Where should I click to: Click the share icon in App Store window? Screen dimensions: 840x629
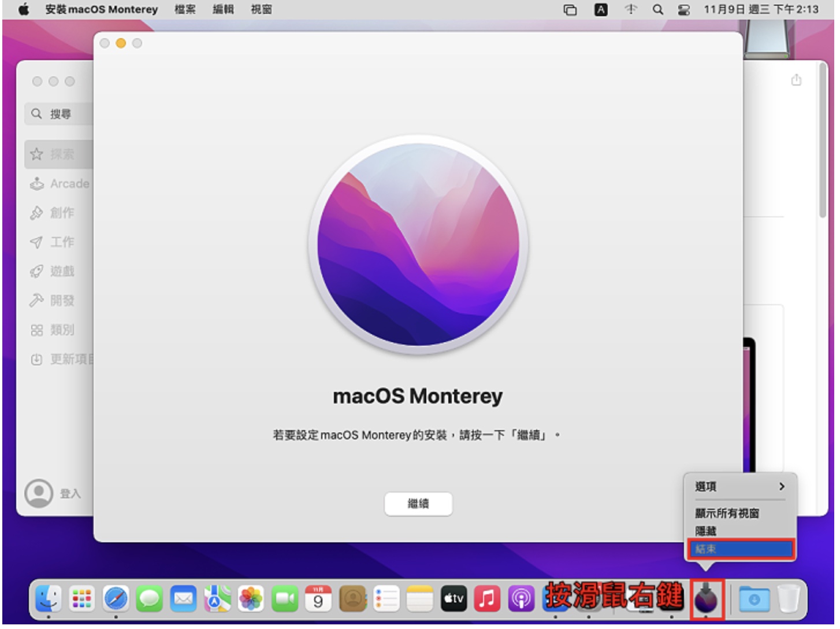796,80
